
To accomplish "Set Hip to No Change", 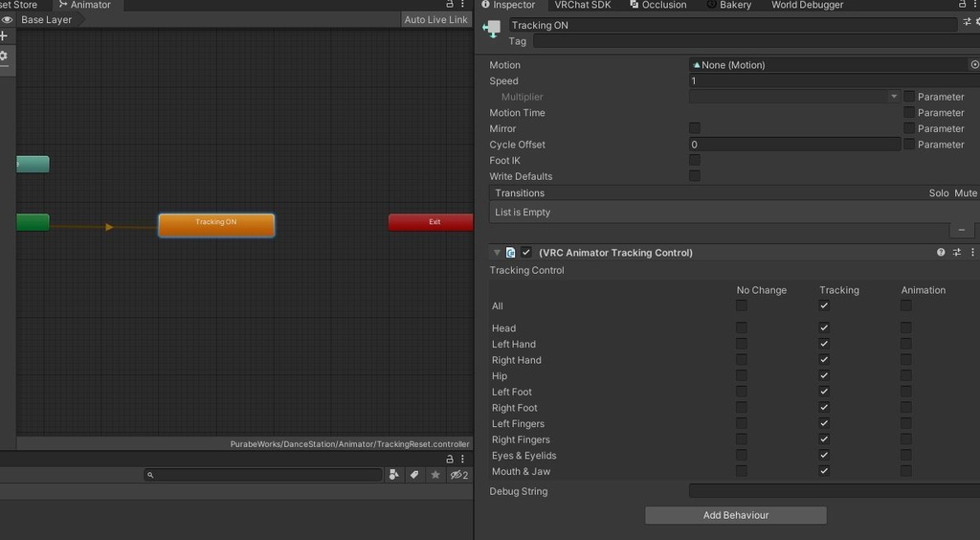I will [742, 375].
